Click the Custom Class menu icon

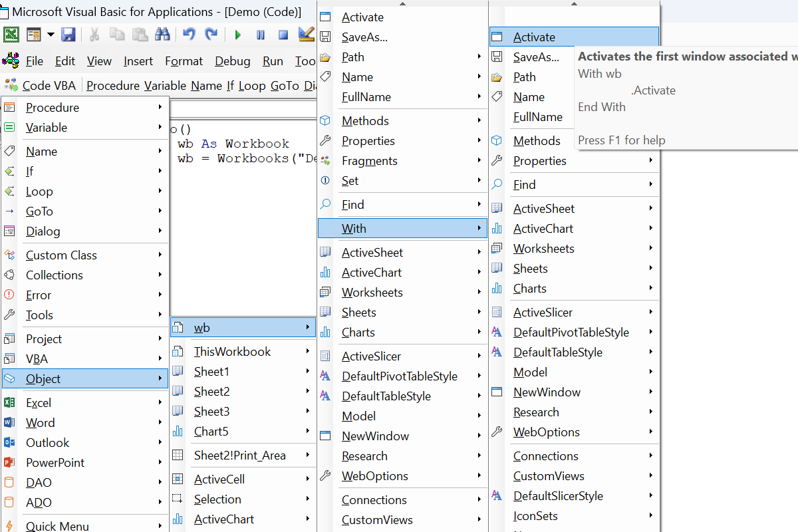point(9,255)
